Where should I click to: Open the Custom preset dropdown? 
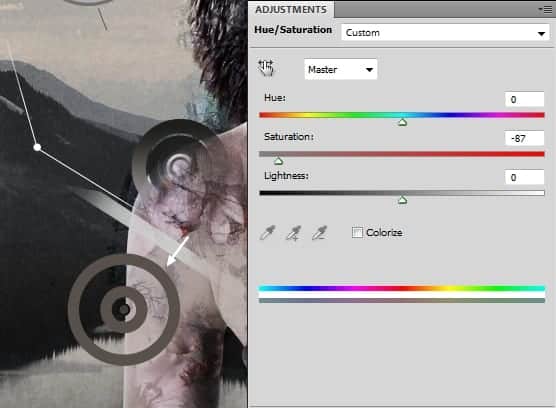[445, 33]
